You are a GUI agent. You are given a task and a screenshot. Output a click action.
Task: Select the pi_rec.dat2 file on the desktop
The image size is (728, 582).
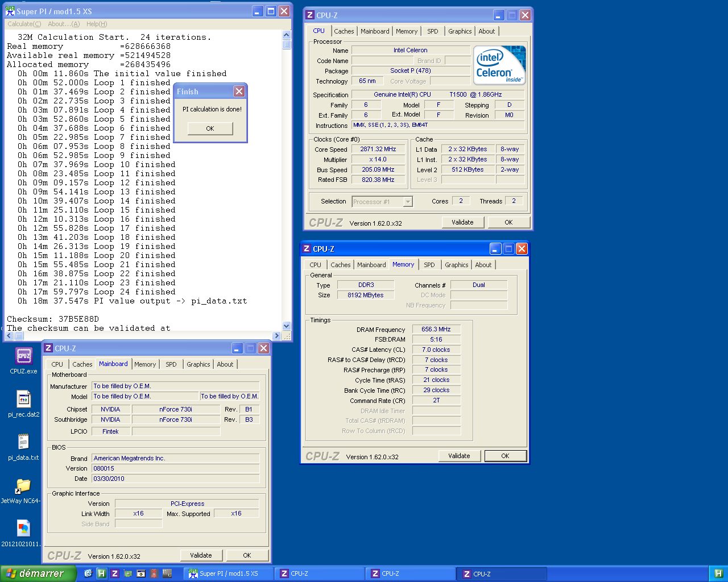click(x=23, y=404)
